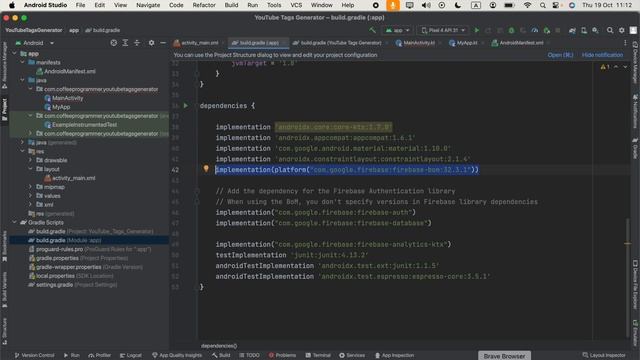The image size is (640, 360).
Task: Toggle macOS Do Not Disturb moon icon
Action: coord(458,5)
